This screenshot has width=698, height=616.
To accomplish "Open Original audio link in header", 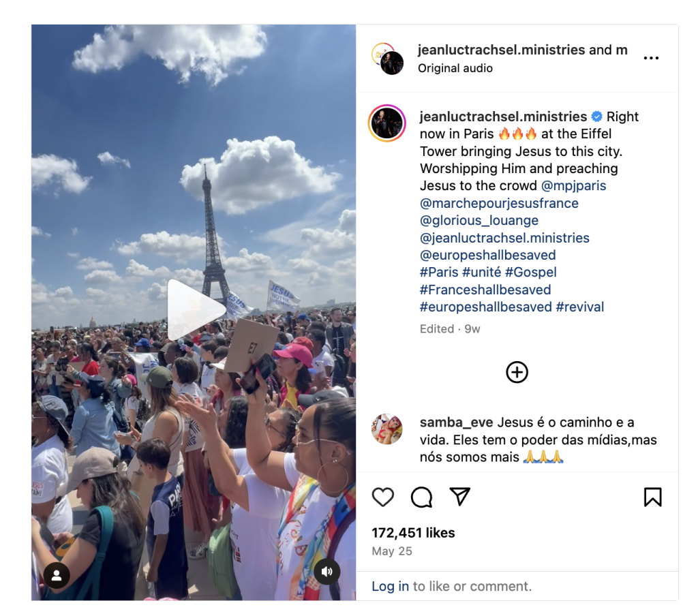I will (x=455, y=68).
